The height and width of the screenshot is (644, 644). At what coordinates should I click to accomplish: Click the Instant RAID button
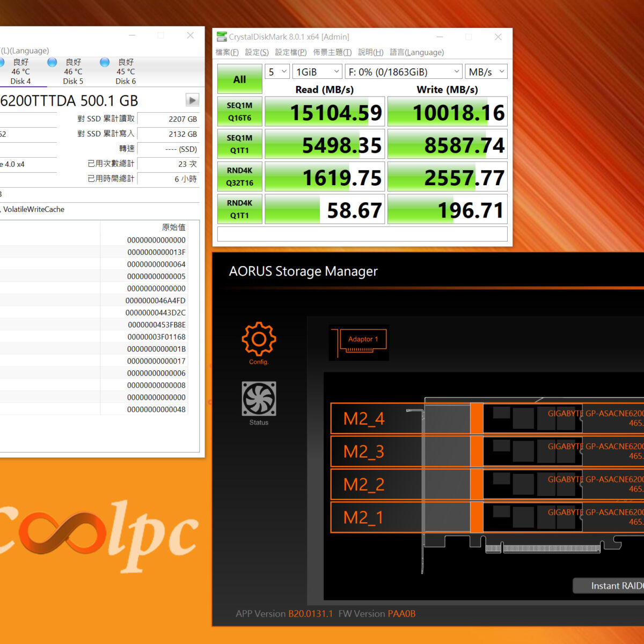coord(609,586)
